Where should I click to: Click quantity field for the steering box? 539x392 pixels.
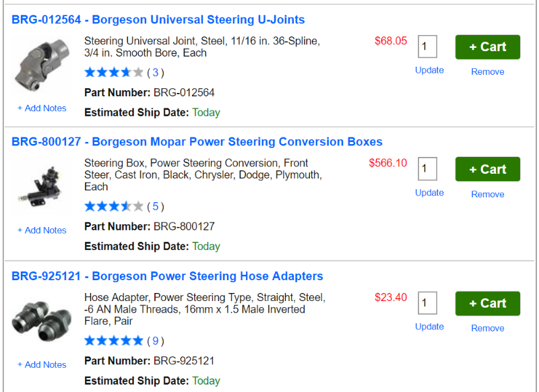click(x=427, y=169)
